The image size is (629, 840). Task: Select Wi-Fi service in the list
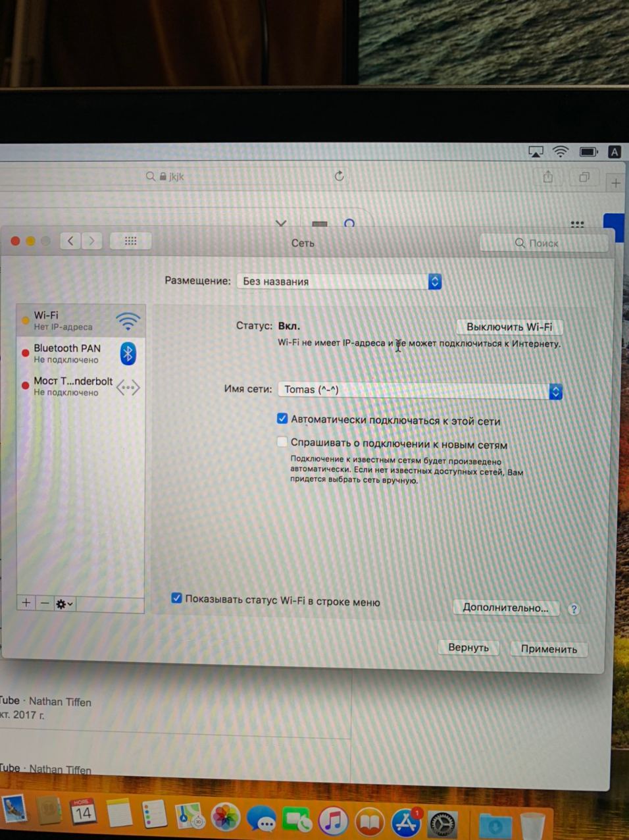(x=81, y=321)
